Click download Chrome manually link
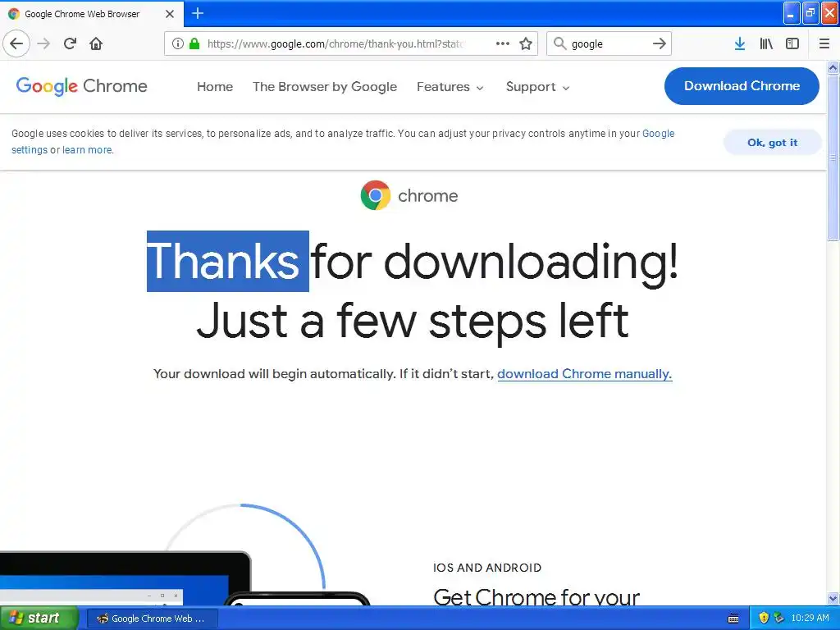Image resolution: width=840 pixels, height=630 pixels. [x=584, y=373]
